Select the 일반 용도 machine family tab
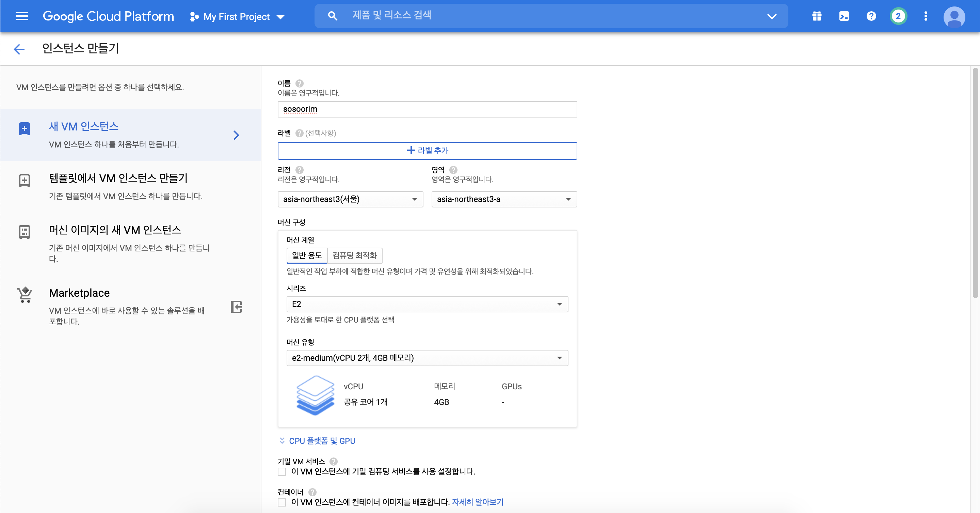The height and width of the screenshot is (513, 980). coord(307,255)
